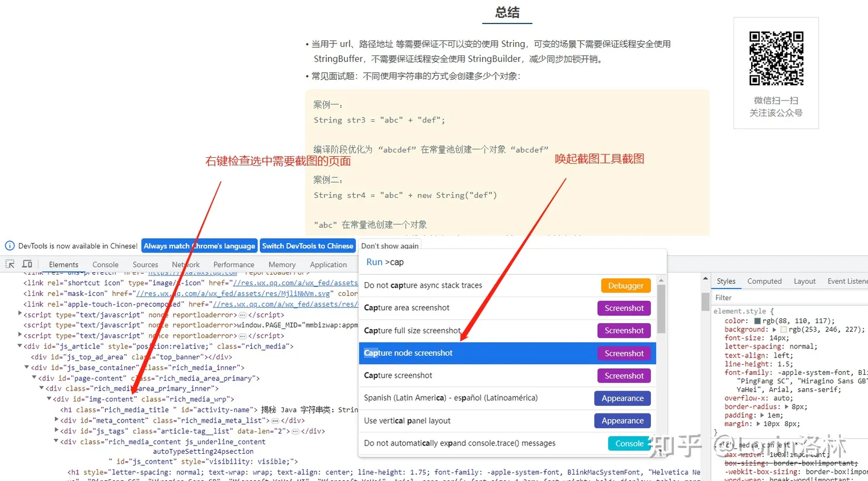
Task: Click Always match Chrome's language button
Action: tap(199, 246)
